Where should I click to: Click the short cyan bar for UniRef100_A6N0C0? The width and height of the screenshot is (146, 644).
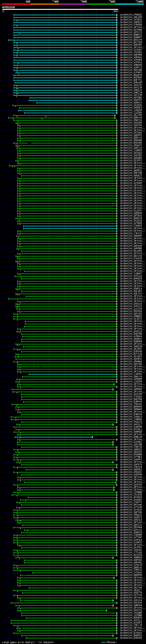(x=77, y=103)
